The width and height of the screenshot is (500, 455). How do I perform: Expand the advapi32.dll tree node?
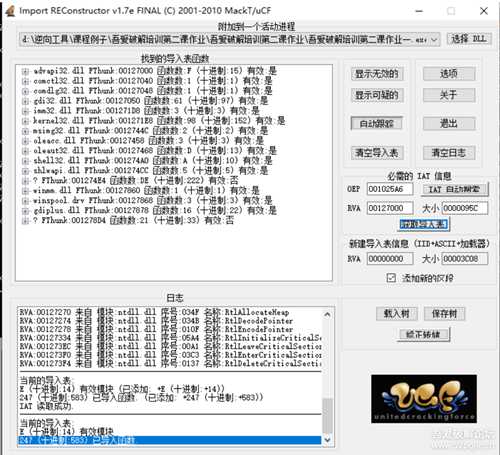[25, 71]
